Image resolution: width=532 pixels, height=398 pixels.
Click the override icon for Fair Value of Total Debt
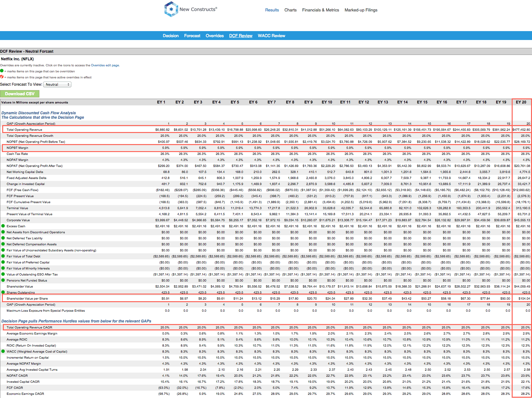[x=3, y=256]
